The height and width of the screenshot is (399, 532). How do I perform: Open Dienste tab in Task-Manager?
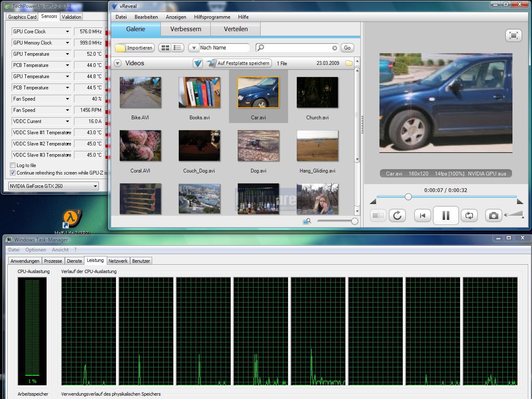74,261
